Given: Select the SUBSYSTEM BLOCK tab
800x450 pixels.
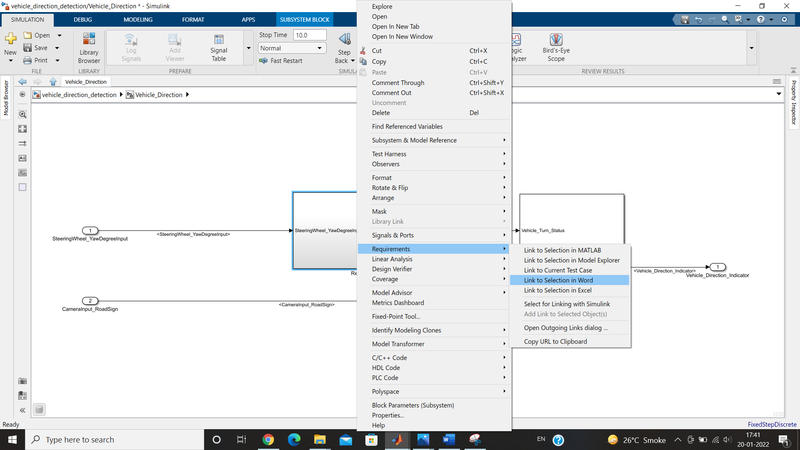Looking at the screenshot, I should [305, 19].
